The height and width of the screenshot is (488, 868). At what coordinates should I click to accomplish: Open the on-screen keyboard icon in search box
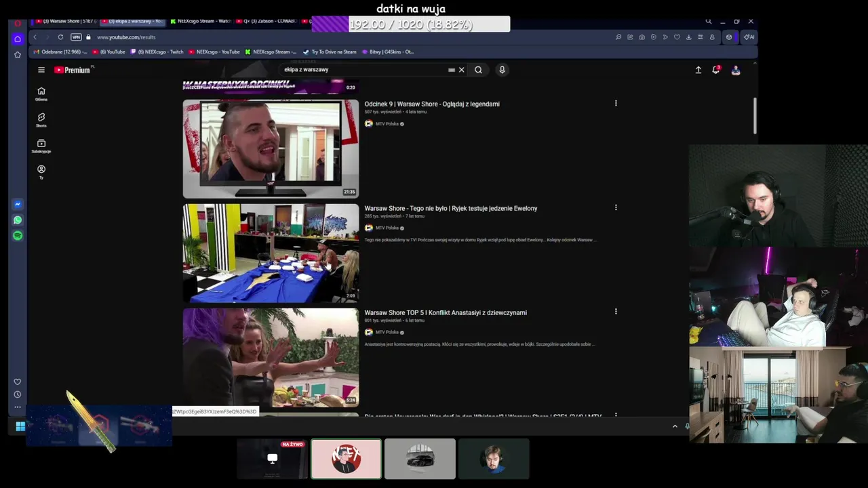coord(452,70)
